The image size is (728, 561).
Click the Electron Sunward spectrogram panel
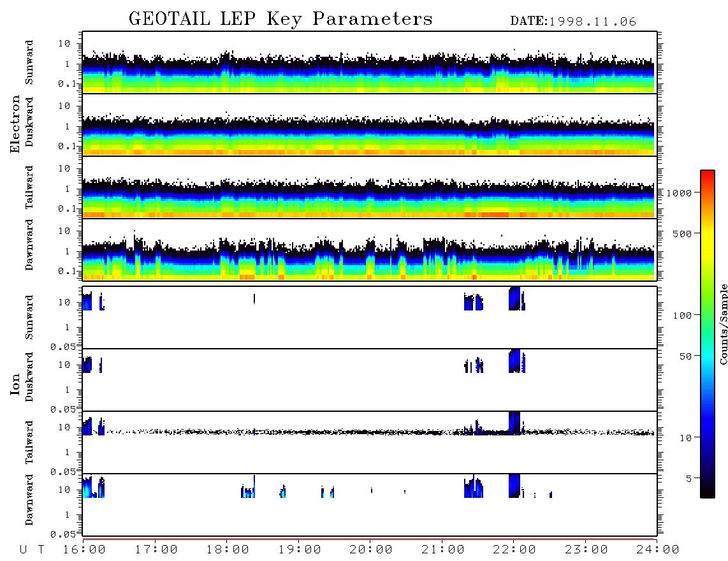(370, 62)
